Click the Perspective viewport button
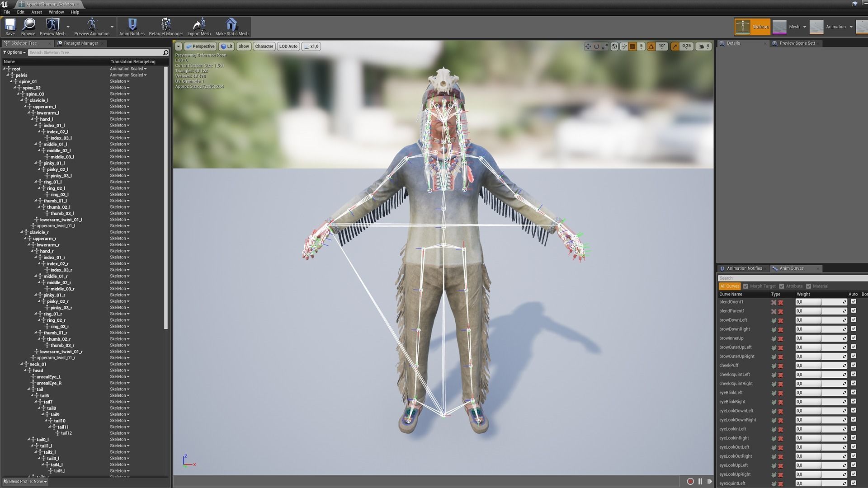This screenshot has height=488, width=868. (x=200, y=46)
